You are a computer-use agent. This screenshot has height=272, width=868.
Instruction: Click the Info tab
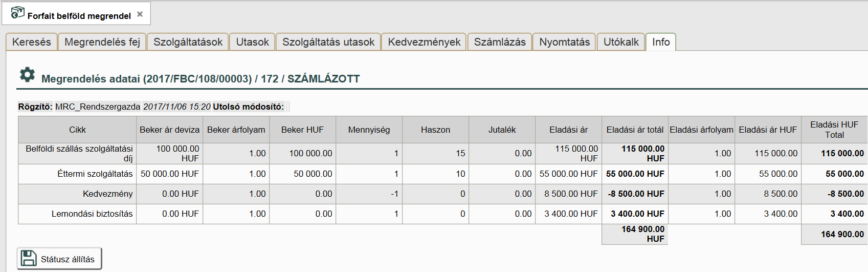coord(661,42)
